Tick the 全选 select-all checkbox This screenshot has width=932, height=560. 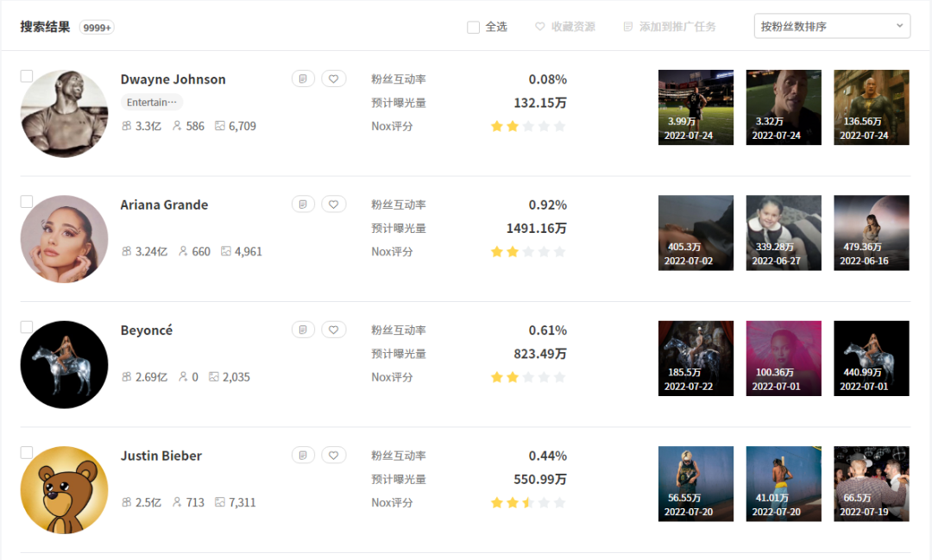tap(473, 28)
